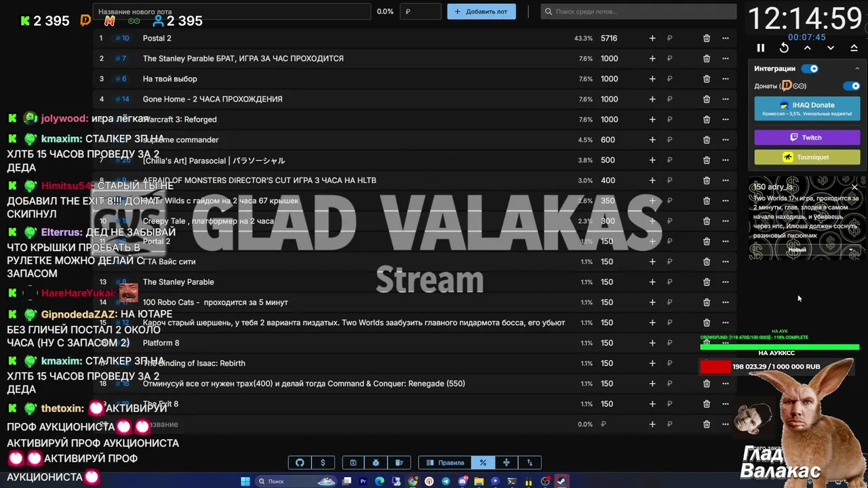Click the clear lots list icon
868x488 pixels.
(x=399, y=463)
